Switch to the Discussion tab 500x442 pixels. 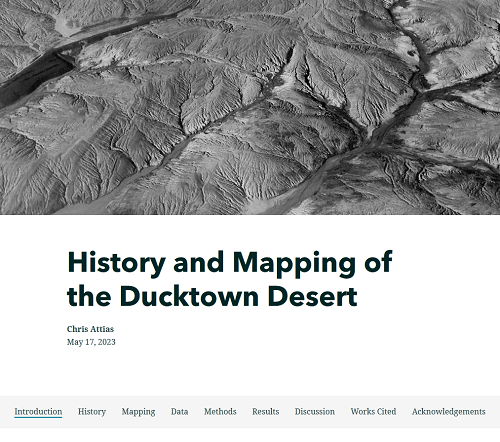[315, 412]
